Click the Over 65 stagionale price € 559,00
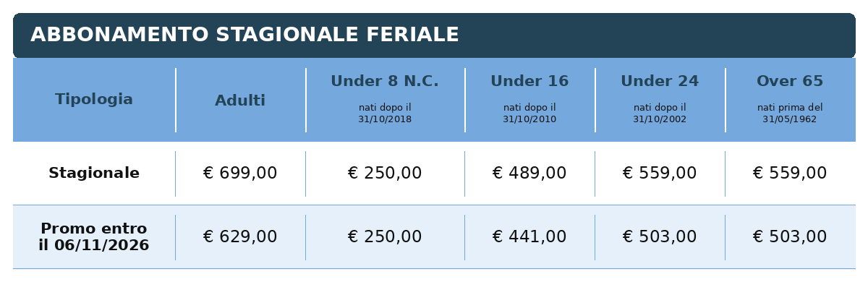Image resolution: width=868 pixels, height=282 pixels. (x=790, y=174)
